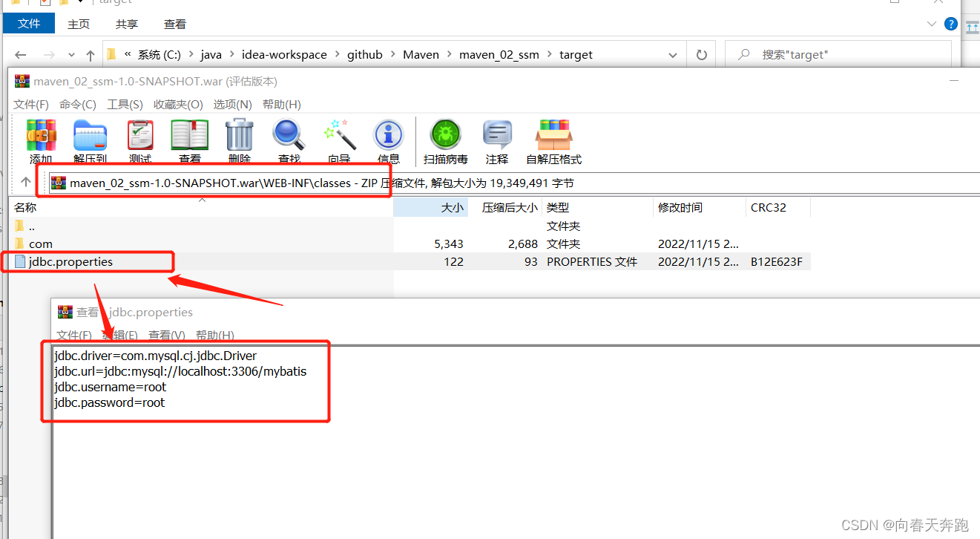The height and width of the screenshot is (539, 980).
Task: Expand the Explorer address history dropdown
Action: coord(673,55)
